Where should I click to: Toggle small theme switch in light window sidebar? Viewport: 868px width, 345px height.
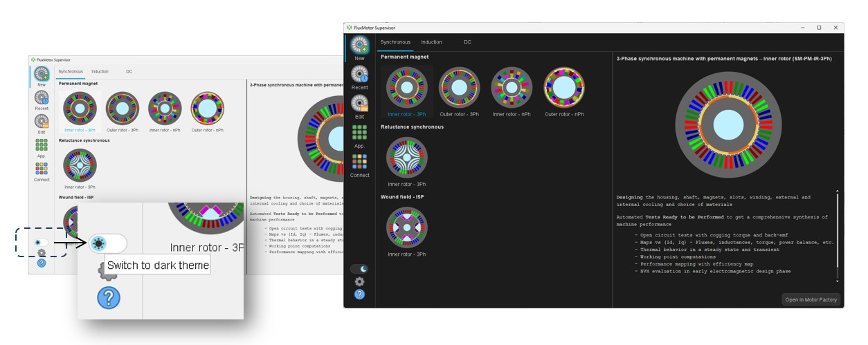pos(40,243)
